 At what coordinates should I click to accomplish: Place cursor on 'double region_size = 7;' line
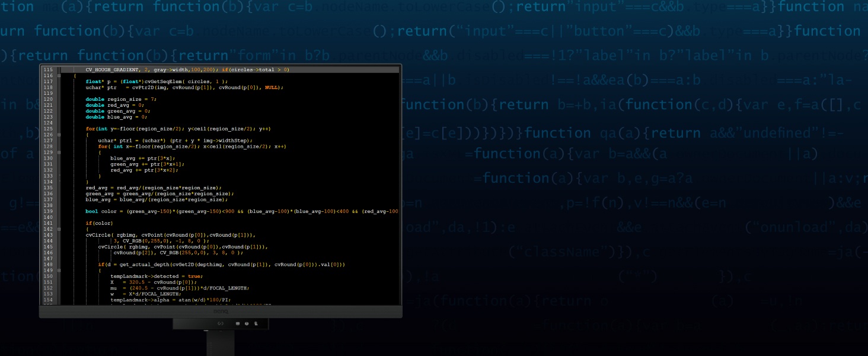coord(121,99)
